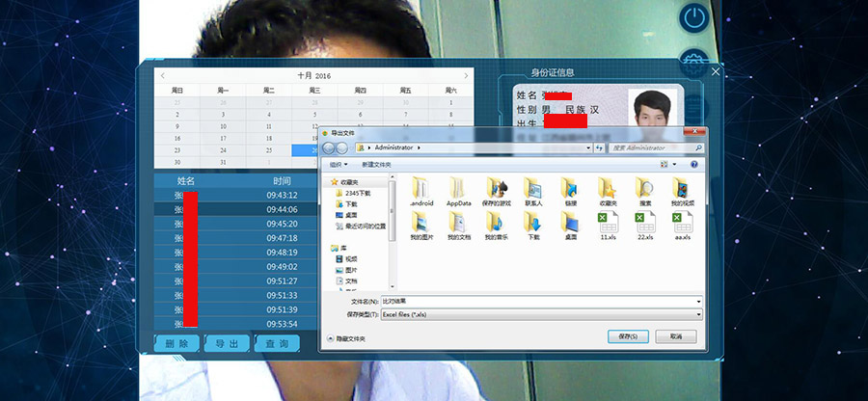Screen dimensions: 868x401
Task: Click the back navigation arrow in dialog
Action: [x=330, y=147]
